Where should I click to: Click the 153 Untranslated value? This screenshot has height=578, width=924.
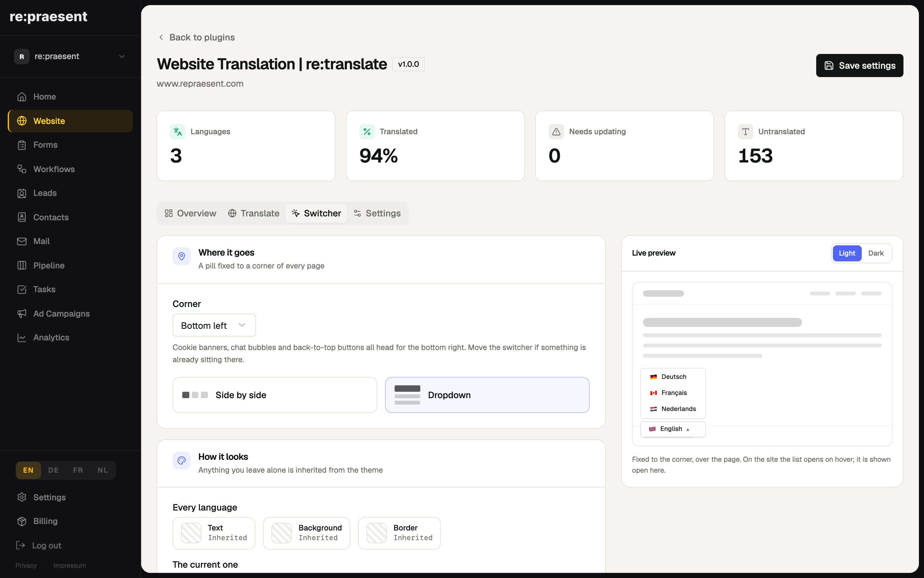point(755,156)
